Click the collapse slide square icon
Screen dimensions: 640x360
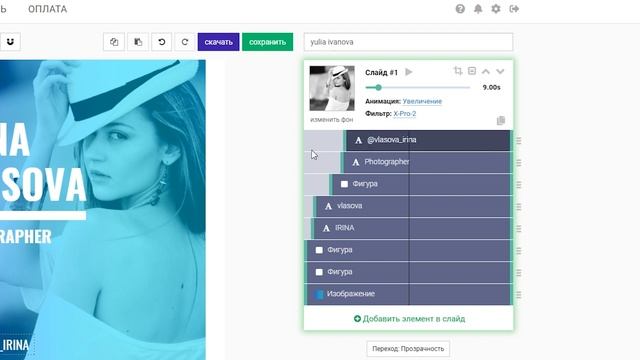[x=472, y=71]
